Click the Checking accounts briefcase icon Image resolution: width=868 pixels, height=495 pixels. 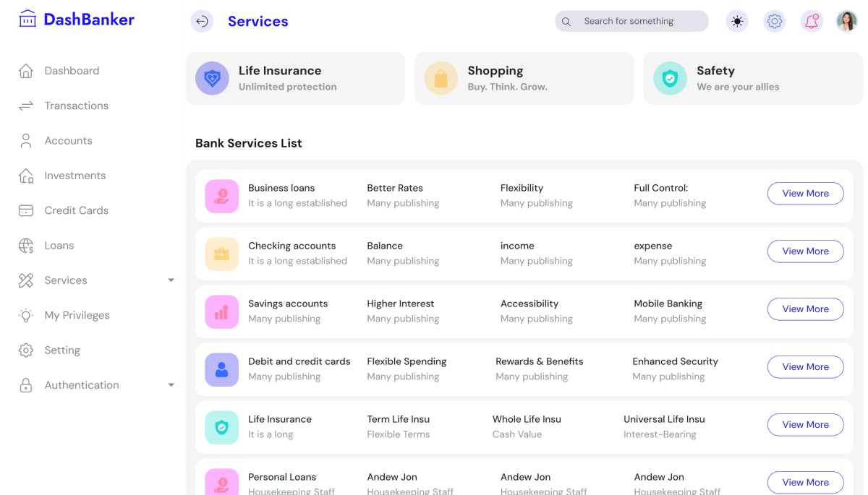(x=221, y=254)
